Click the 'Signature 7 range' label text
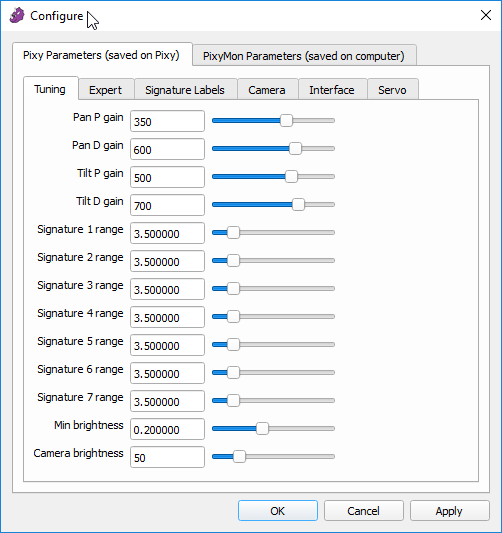Image resolution: width=502 pixels, height=533 pixels. 80,397
